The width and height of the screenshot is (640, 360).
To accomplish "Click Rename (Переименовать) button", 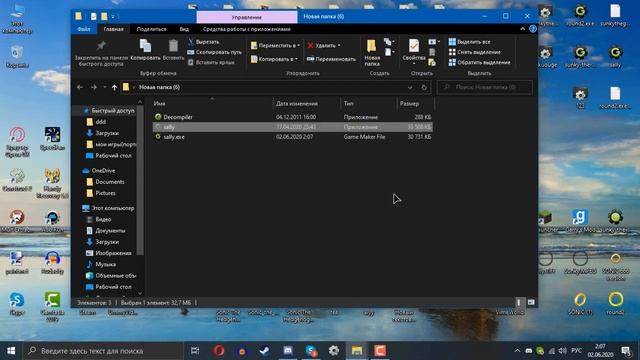I will [331, 59].
